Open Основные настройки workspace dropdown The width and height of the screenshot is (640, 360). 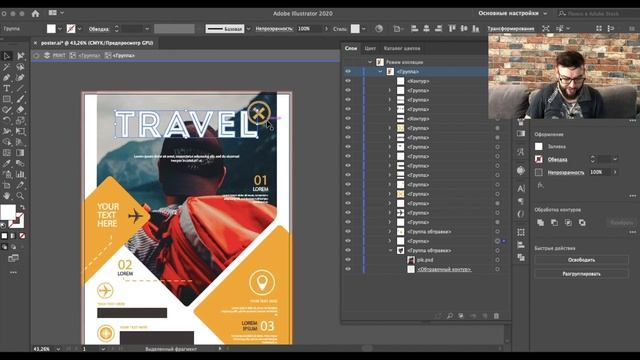click(512, 13)
